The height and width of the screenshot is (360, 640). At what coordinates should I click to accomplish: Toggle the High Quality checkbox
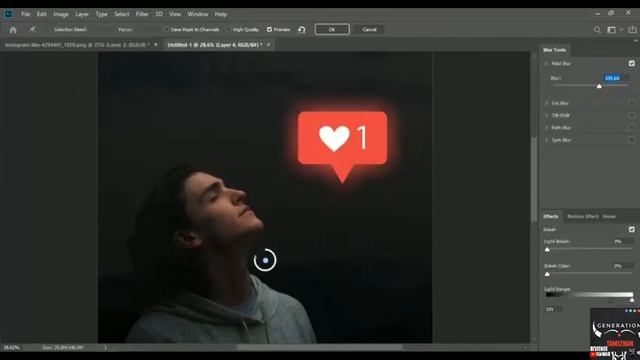click(x=228, y=29)
